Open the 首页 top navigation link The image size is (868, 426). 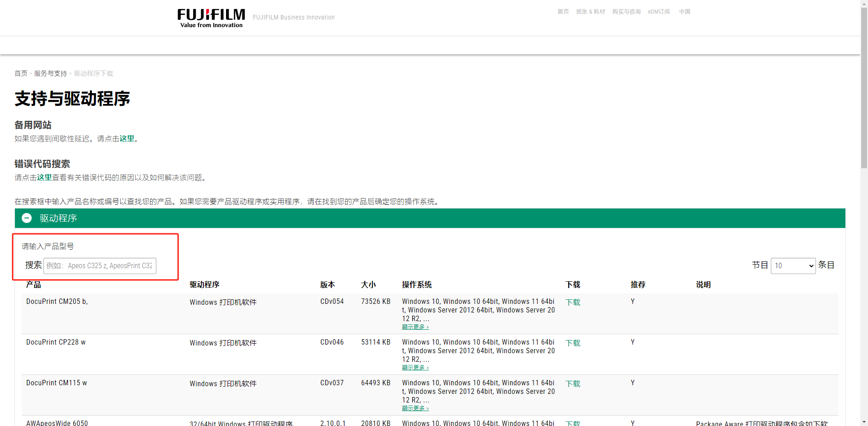pos(563,12)
